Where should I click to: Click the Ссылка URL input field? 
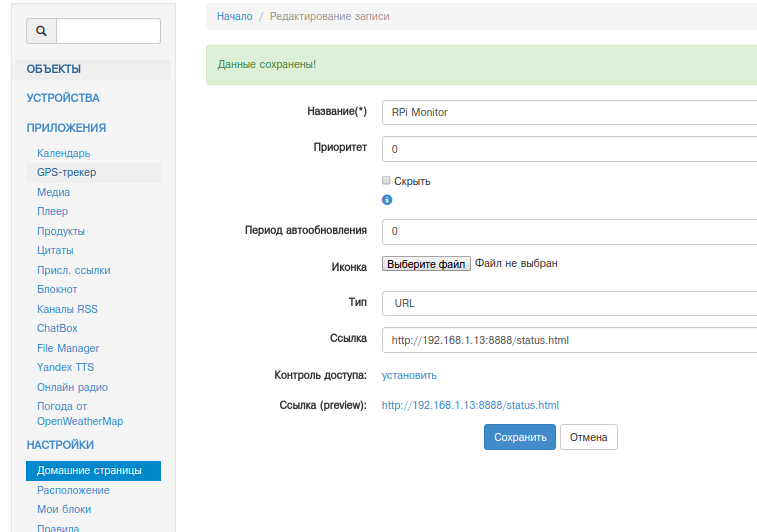[x=569, y=340]
